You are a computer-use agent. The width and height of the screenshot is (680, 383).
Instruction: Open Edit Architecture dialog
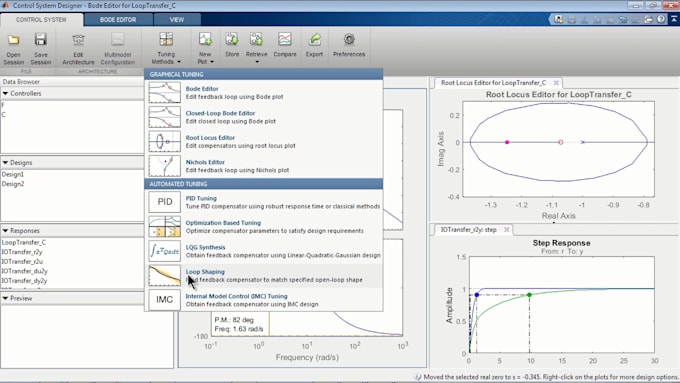coord(78,49)
